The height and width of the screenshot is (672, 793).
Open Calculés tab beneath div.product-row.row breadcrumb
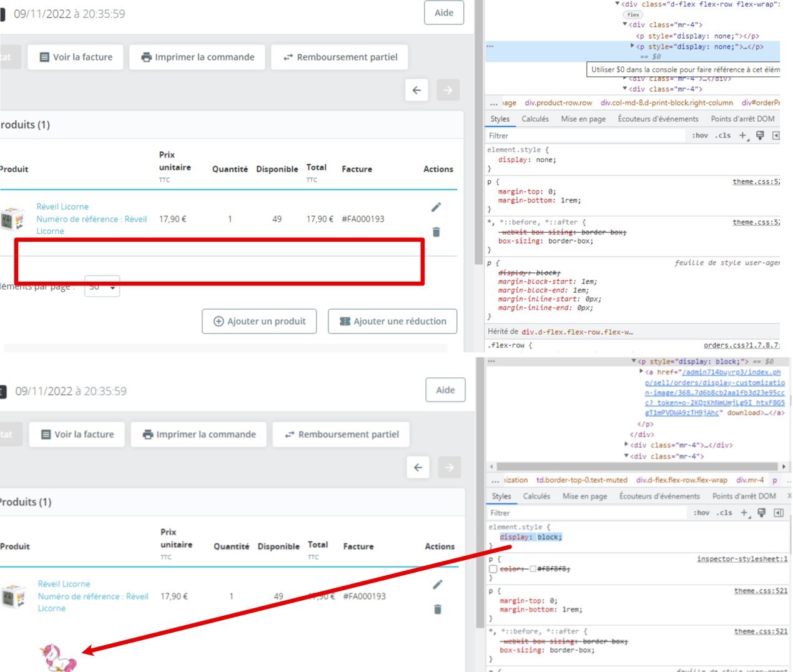(535, 119)
